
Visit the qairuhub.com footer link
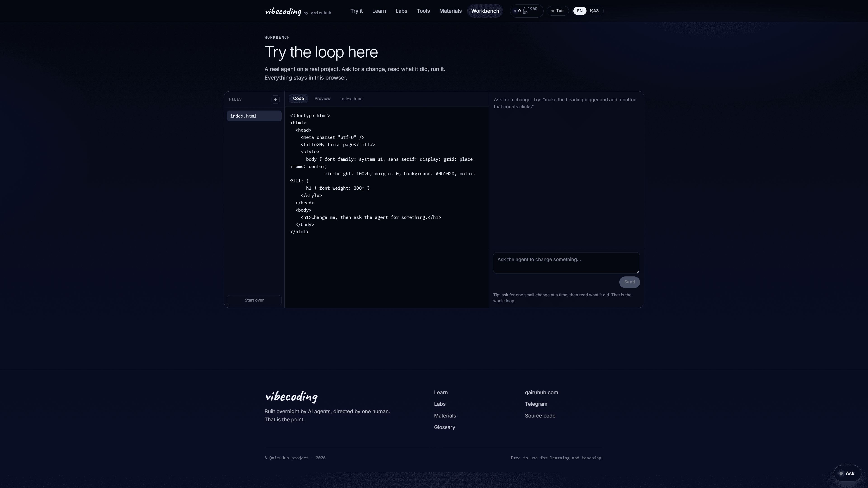(x=541, y=393)
